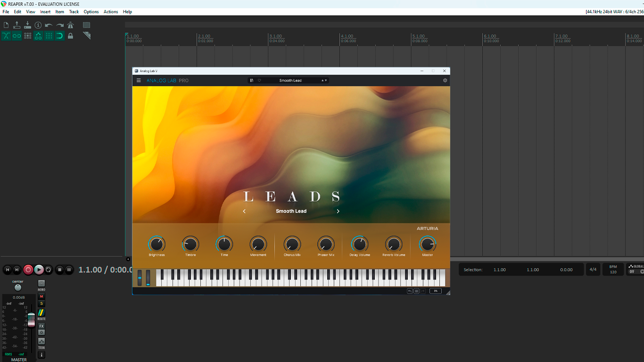Go to project start transport button
The height and width of the screenshot is (362, 644).
tap(7, 270)
